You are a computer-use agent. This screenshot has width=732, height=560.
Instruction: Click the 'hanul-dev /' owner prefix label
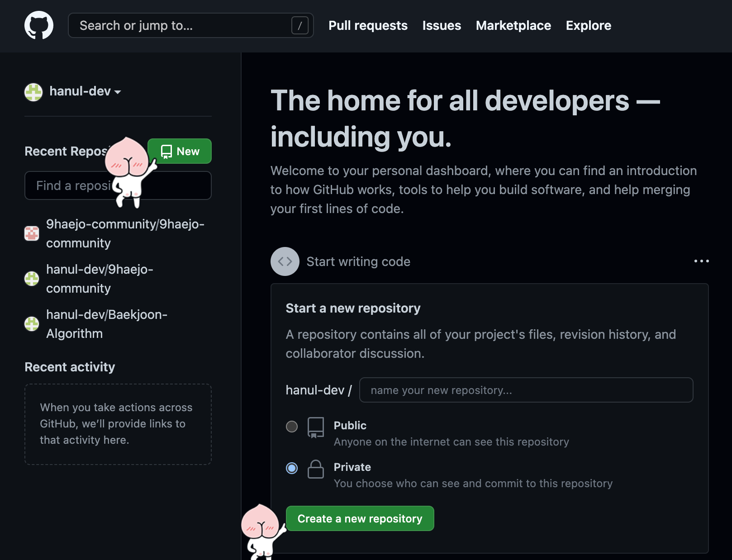[318, 390]
